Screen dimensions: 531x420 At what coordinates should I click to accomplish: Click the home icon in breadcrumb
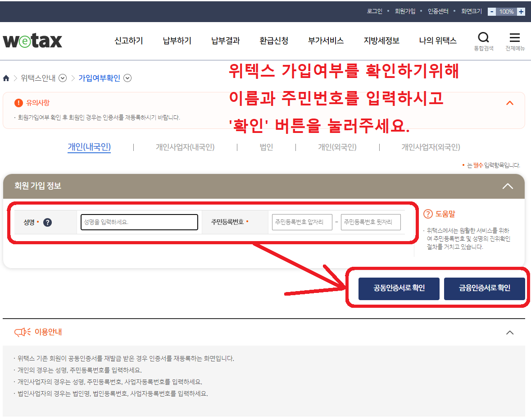pyautogui.click(x=6, y=78)
